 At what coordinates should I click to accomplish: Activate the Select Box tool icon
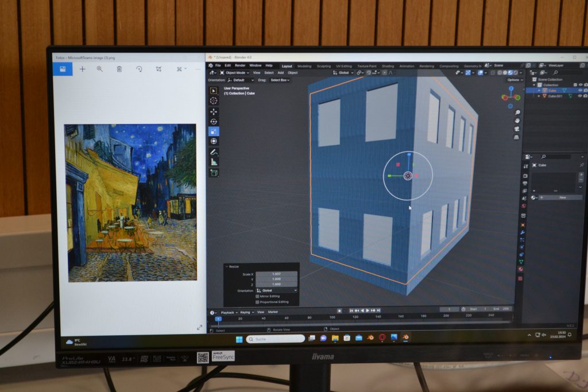(214, 91)
